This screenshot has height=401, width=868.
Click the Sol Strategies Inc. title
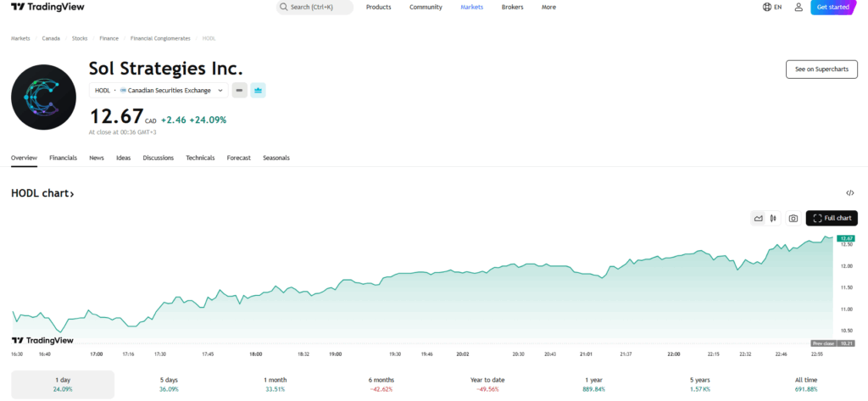[166, 69]
